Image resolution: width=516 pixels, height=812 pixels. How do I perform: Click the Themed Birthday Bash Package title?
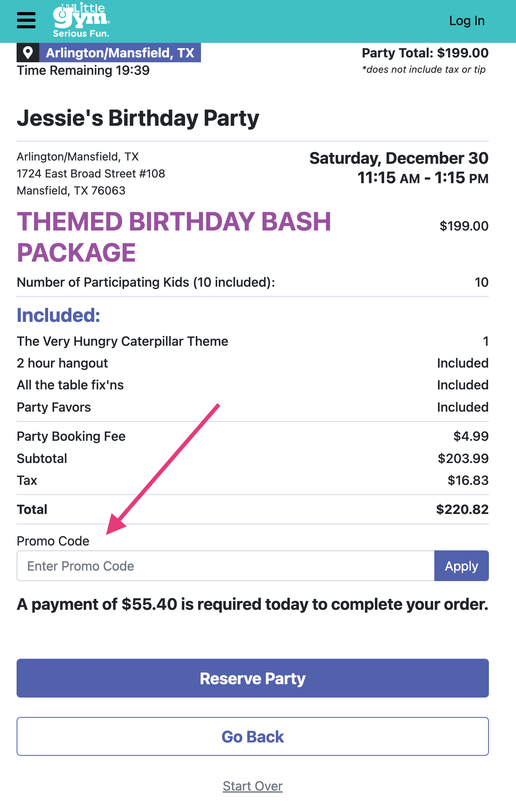[x=174, y=236]
